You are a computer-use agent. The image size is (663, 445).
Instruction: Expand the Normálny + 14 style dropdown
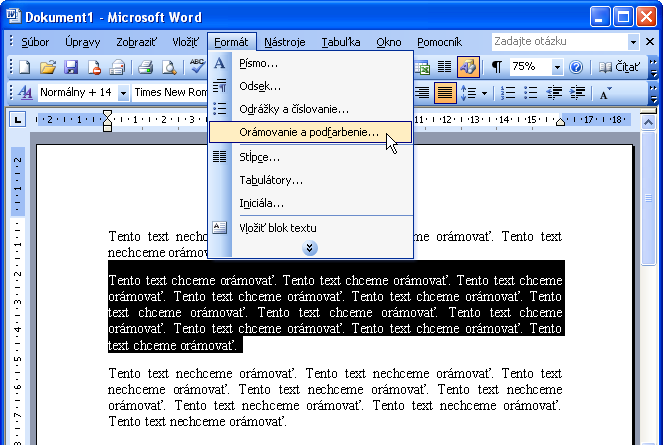click(x=123, y=93)
